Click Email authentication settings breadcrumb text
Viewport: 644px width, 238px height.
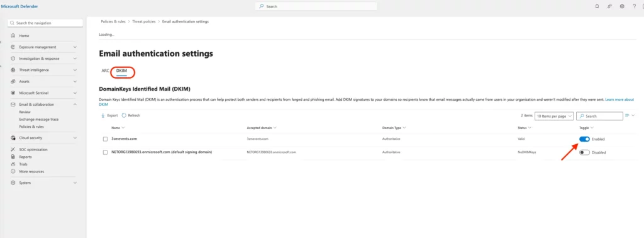tap(186, 21)
